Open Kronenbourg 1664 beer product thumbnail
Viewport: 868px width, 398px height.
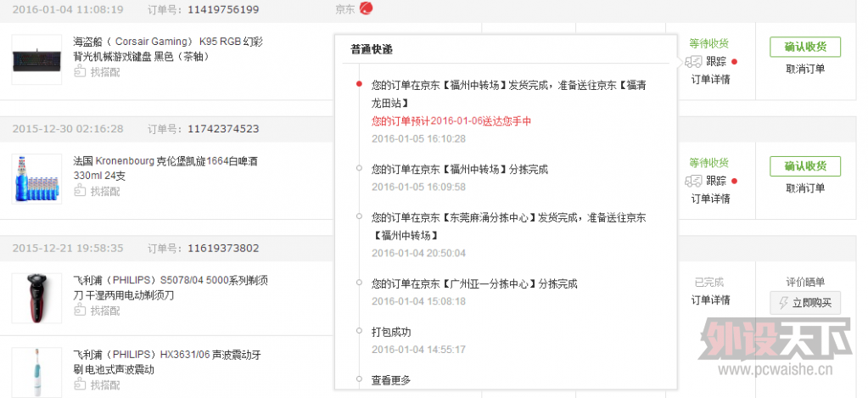[36, 178]
